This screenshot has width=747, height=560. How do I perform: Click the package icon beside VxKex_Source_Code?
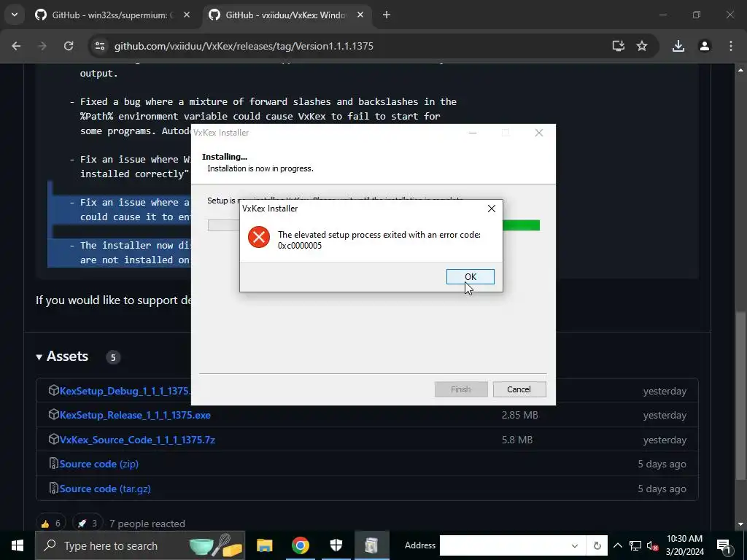point(53,439)
